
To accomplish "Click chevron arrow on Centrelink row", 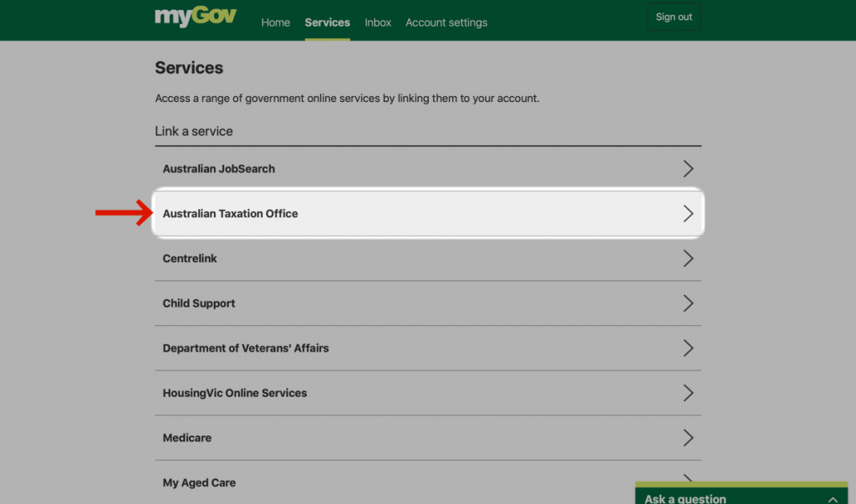I will click(x=688, y=259).
